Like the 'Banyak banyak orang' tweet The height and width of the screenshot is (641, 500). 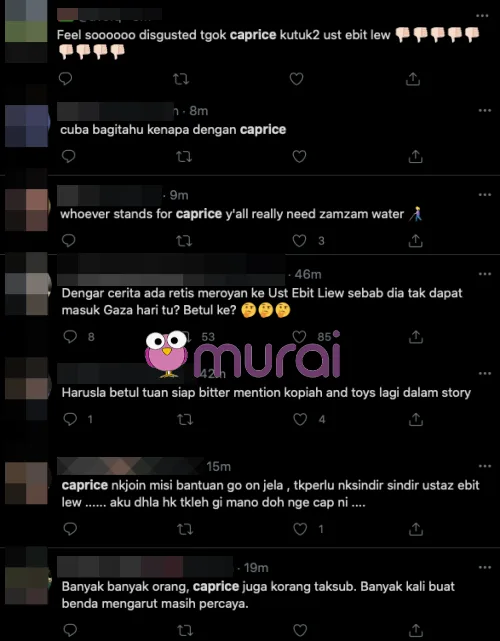tap(300, 630)
